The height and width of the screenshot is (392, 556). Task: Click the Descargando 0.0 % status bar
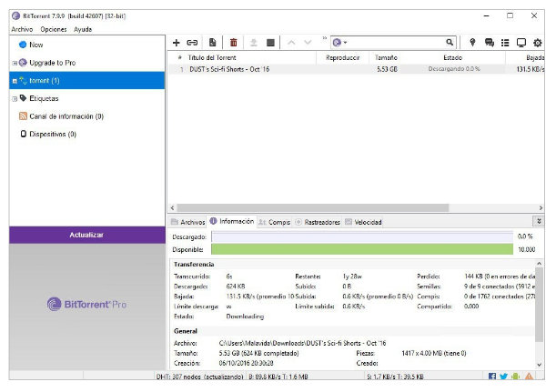point(453,69)
